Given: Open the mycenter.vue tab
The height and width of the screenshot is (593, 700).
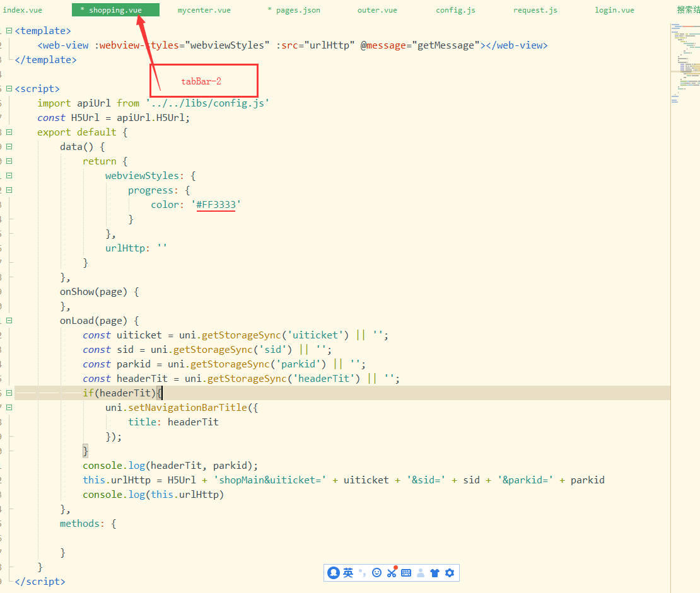Looking at the screenshot, I should pyautogui.click(x=204, y=10).
